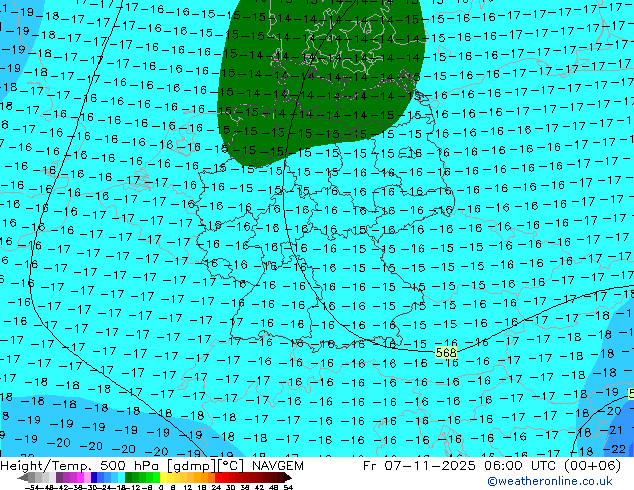Click the [gdmp] unit label

point(192,466)
